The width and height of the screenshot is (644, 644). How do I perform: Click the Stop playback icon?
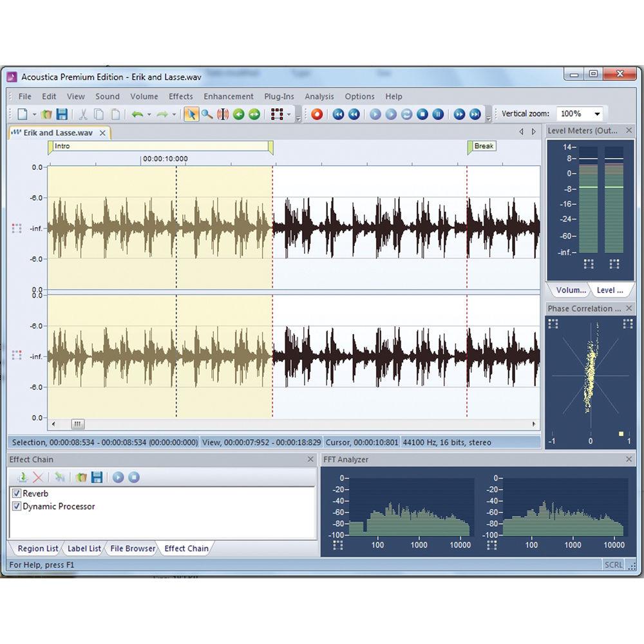tap(422, 114)
